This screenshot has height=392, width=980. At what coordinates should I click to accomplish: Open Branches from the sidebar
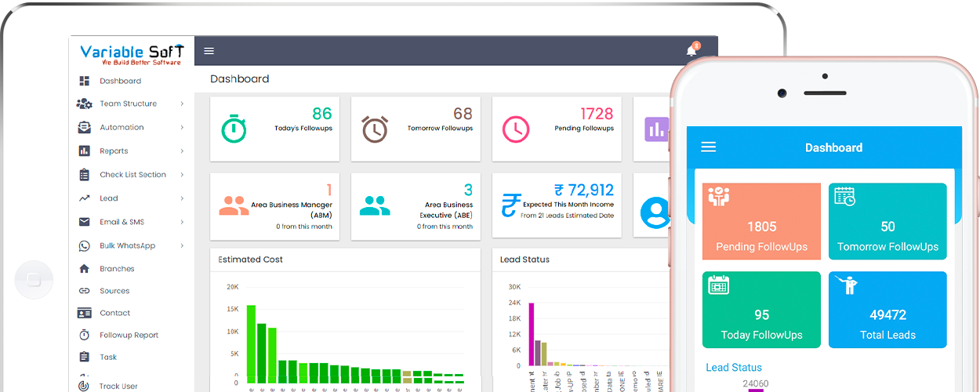[117, 268]
